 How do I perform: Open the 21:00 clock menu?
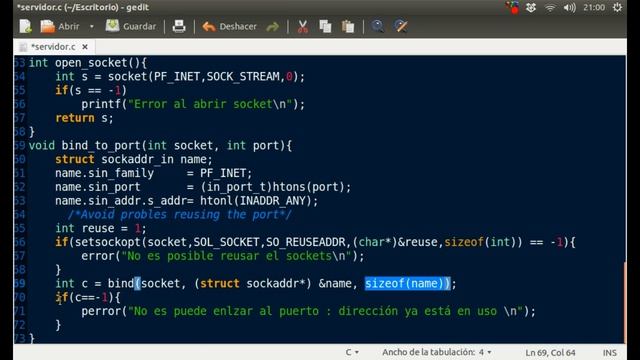click(x=594, y=7)
